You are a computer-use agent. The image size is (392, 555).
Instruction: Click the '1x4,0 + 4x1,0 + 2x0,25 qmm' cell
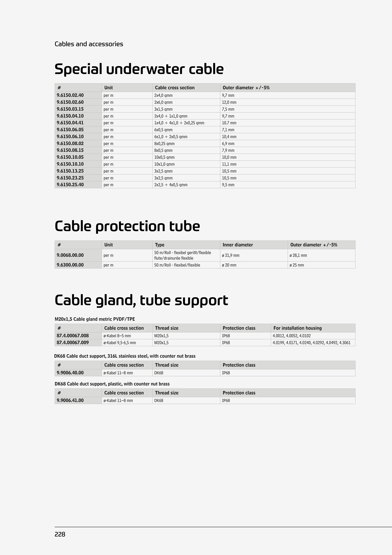(x=179, y=123)
